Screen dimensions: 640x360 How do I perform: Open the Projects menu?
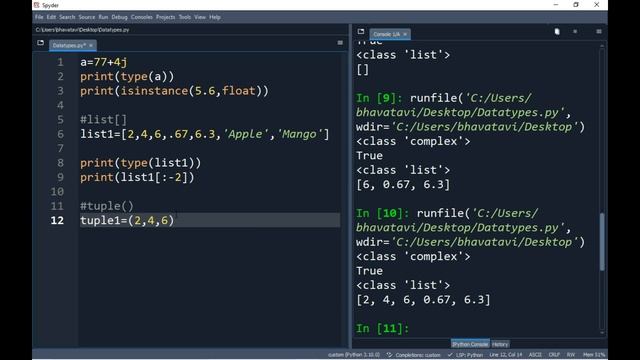(165, 17)
